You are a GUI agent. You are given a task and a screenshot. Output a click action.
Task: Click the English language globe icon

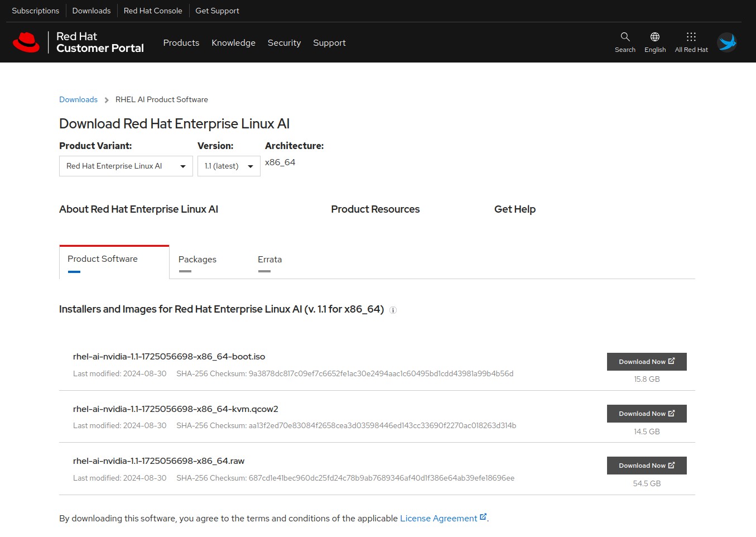pyautogui.click(x=655, y=37)
